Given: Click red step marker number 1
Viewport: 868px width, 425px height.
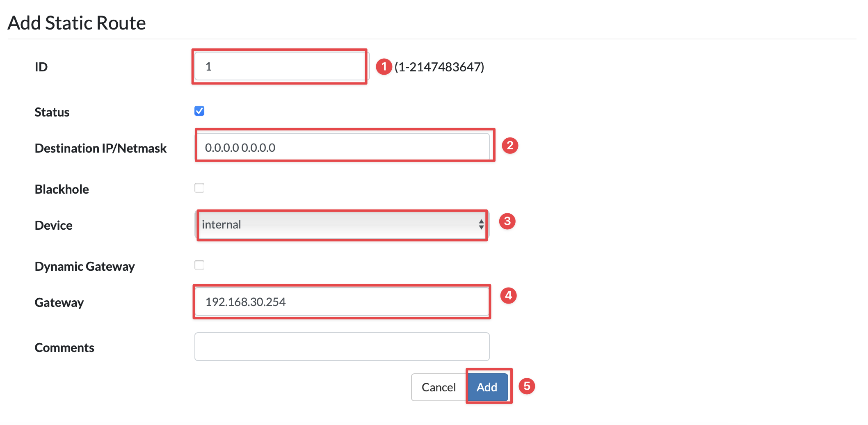Looking at the screenshot, I should pos(384,66).
